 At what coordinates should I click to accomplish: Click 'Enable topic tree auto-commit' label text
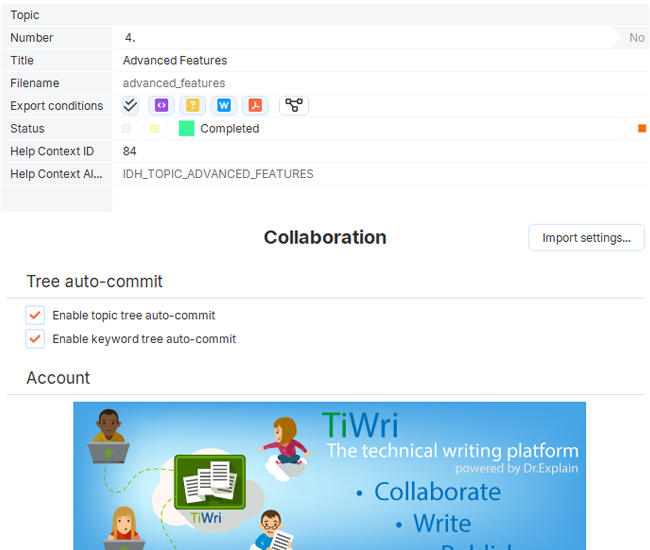(x=133, y=315)
